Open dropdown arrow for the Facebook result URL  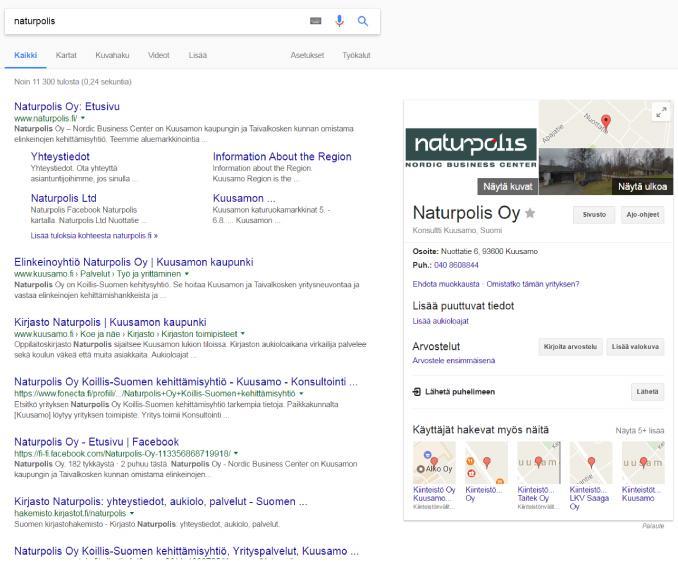(x=236, y=453)
